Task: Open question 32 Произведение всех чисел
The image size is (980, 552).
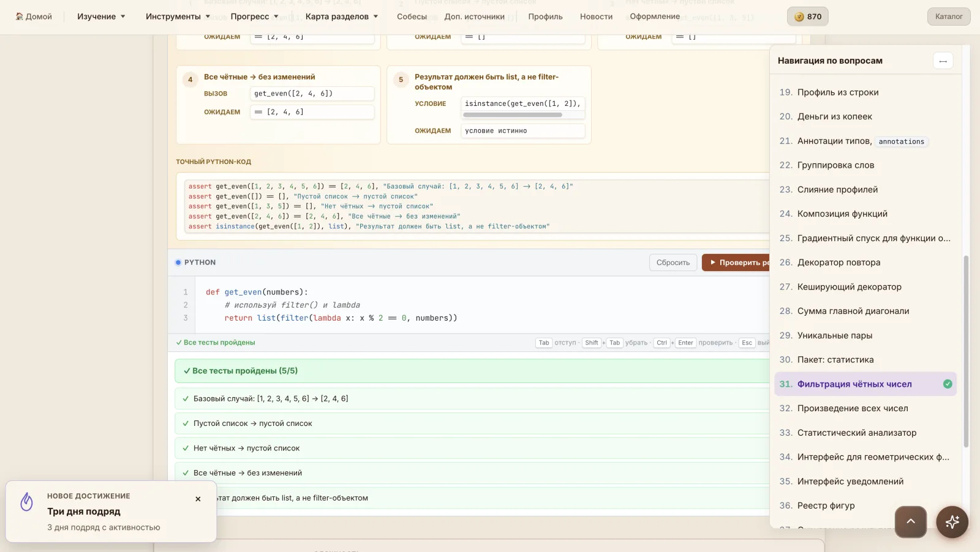Action: tap(865, 408)
